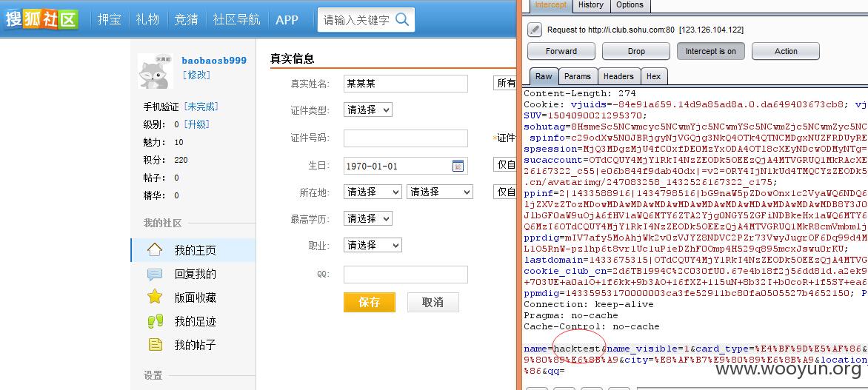The image size is (868, 390).
Task: Click the 取消 button
Action: click(x=433, y=302)
